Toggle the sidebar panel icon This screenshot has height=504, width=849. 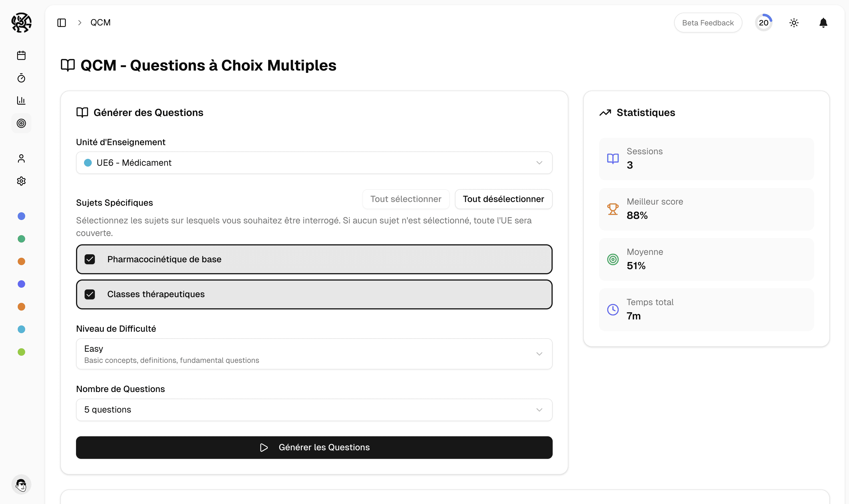(x=61, y=23)
